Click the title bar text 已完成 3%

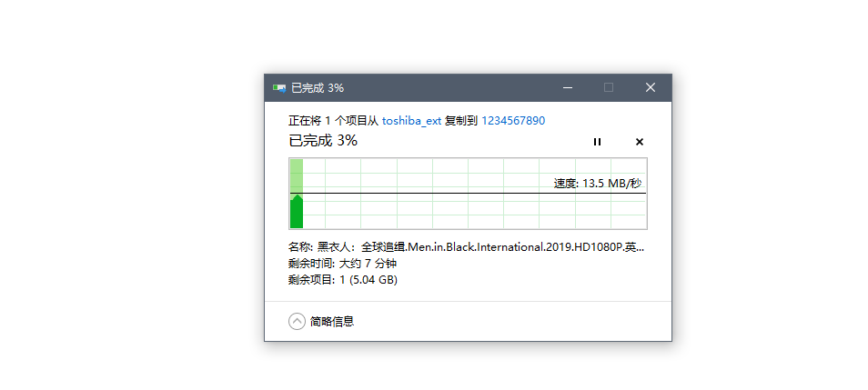(318, 88)
